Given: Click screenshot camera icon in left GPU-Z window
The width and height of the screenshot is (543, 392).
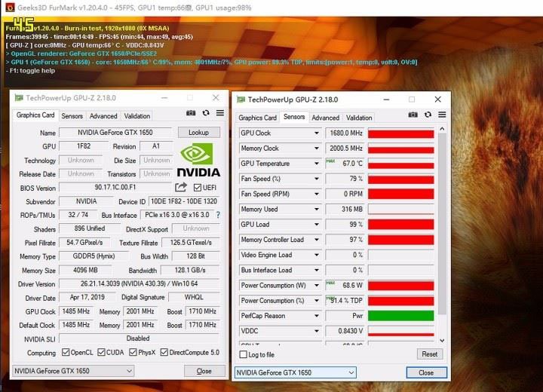Looking at the screenshot, I should (191, 113).
